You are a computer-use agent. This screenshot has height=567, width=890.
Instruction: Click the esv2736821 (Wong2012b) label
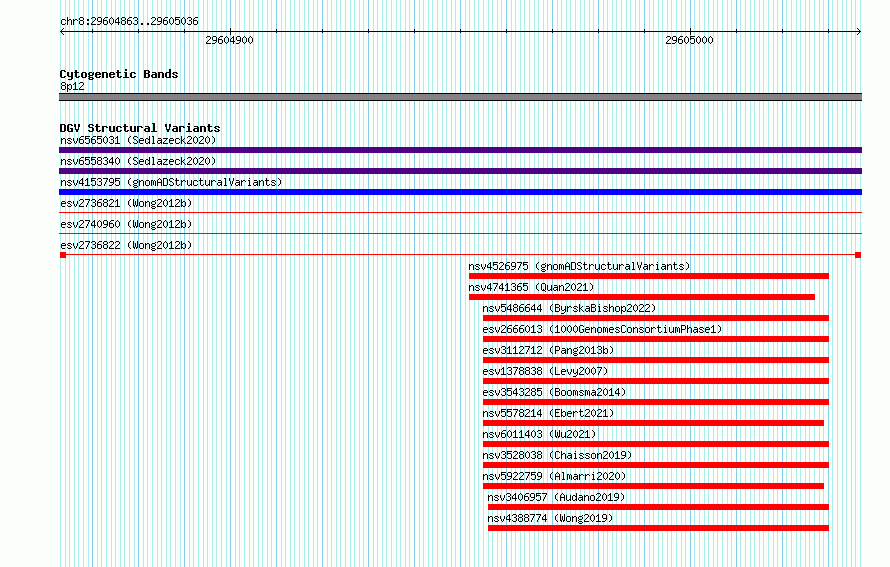126,203
